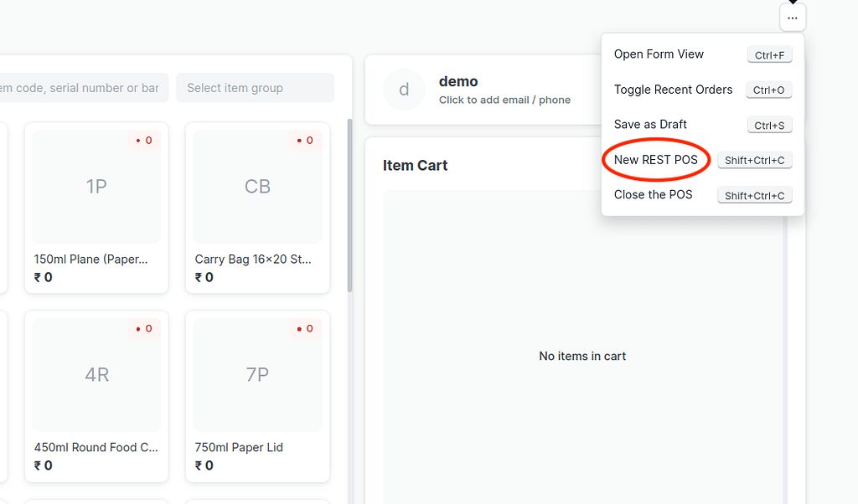The height and width of the screenshot is (504, 858).
Task: Click the Shift+Ctrl+C shortcut badge
Action: 754,160
